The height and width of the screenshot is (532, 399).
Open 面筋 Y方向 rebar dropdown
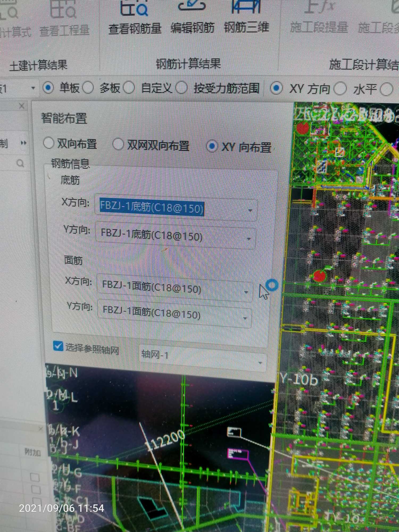(x=245, y=318)
